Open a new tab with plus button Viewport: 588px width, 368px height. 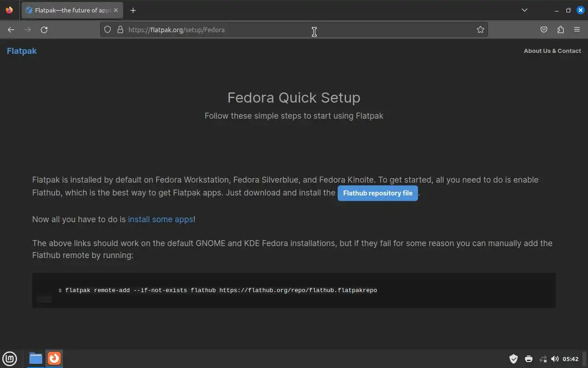coord(133,10)
